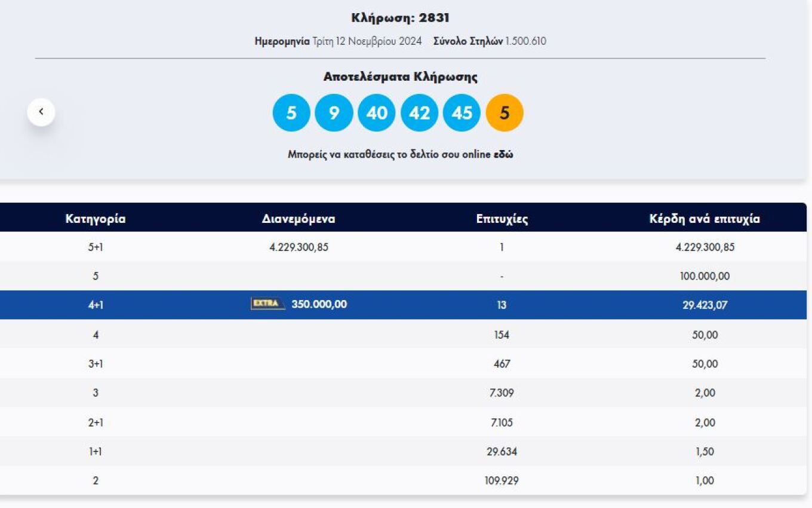Click the orange Joker number 5 ball

pos(505,112)
